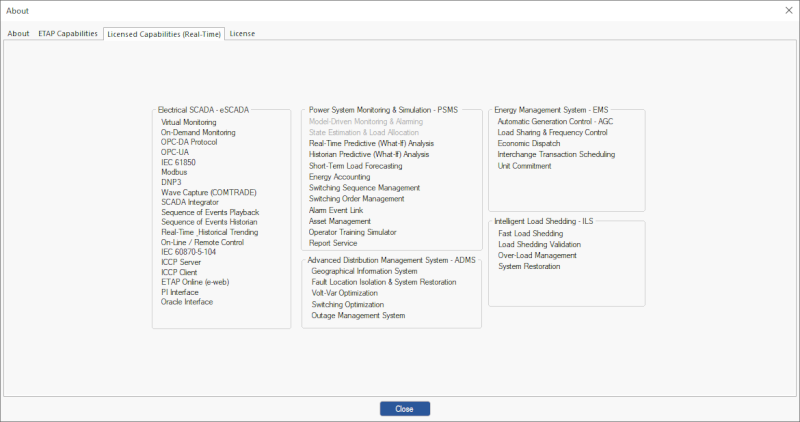Click System Restoration under ILS

point(529,266)
